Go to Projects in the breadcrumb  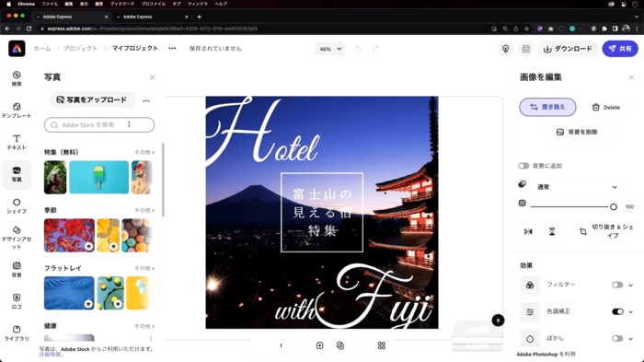click(x=81, y=49)
